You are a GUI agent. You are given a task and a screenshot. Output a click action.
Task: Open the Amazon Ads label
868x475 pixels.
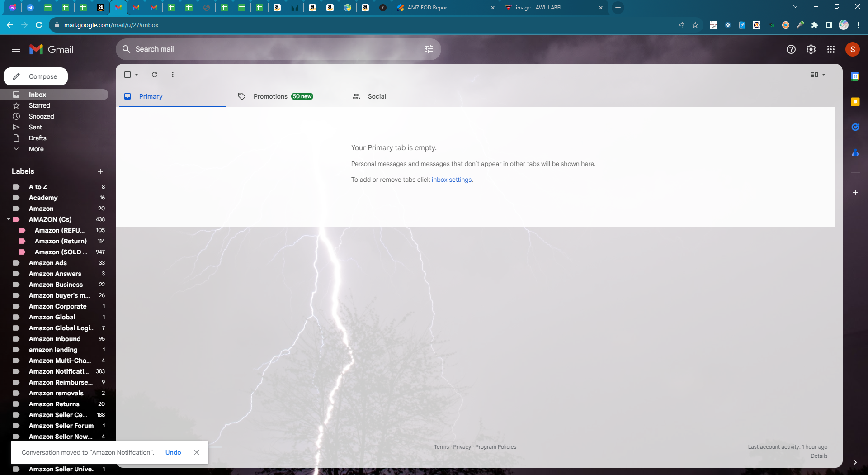coord(54,263)
